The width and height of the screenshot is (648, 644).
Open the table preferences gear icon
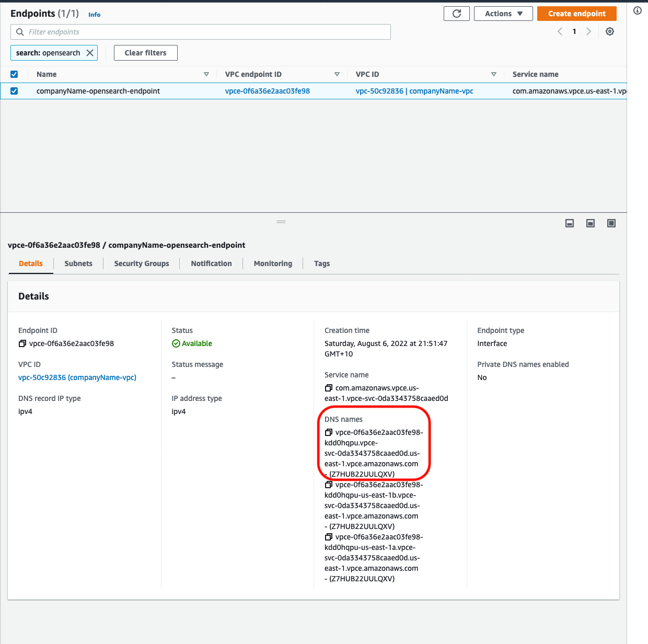(609, 31)
